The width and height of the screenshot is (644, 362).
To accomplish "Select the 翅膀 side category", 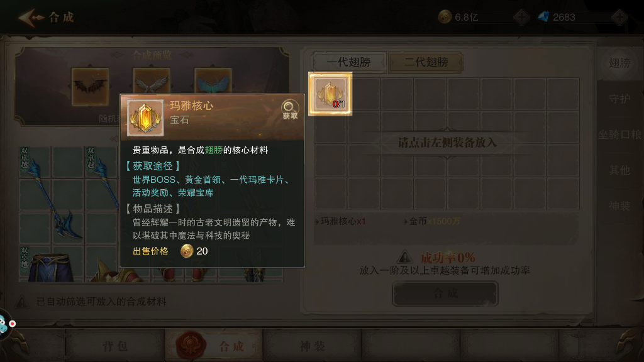I will click(x=619, y=63).
